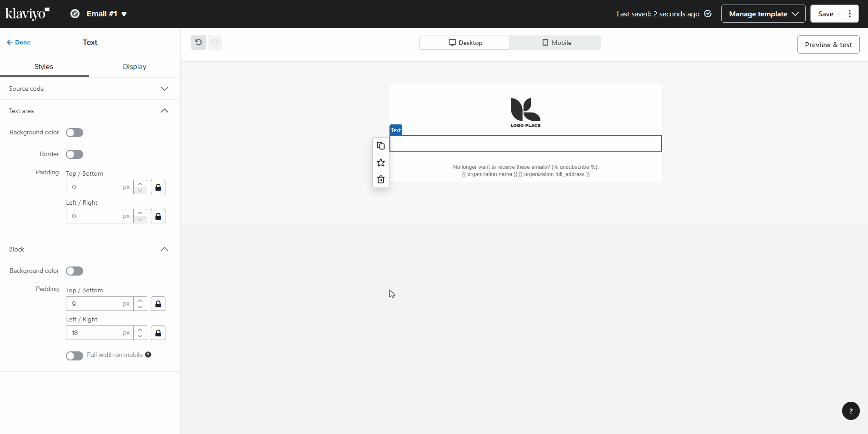Image resolution: width=868 pixels, height=434 pixels.
Task: Click the Last saved status text
Action: [658, 14]
